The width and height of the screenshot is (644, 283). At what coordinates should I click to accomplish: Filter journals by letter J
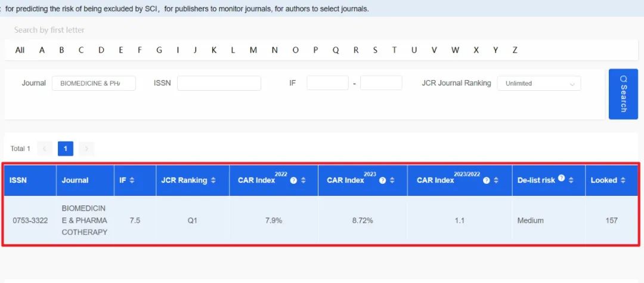(195, 50)
